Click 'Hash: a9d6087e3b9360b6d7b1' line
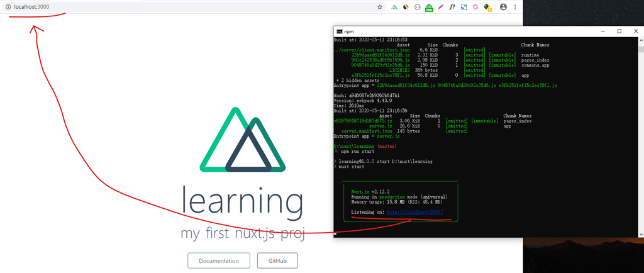The height and width of the screenshot is (273, 644). 368,95
